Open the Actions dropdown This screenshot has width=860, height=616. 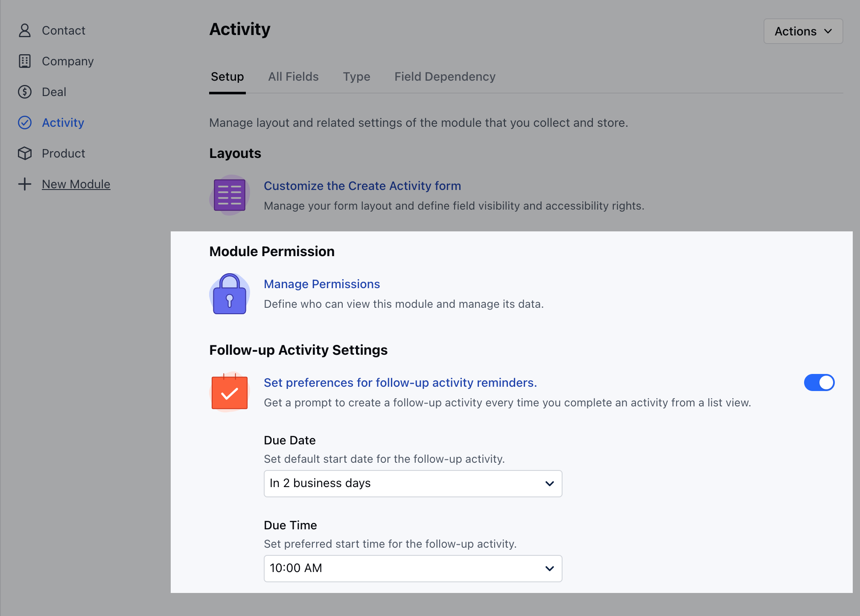pyautogui.click(x=803, y=31)
